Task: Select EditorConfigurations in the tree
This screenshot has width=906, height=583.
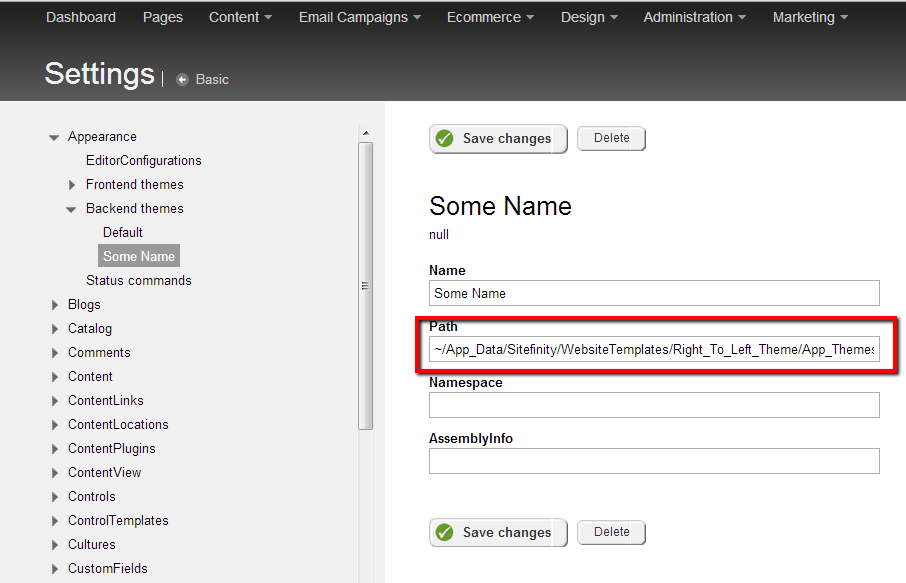Action: coord(143,160)
